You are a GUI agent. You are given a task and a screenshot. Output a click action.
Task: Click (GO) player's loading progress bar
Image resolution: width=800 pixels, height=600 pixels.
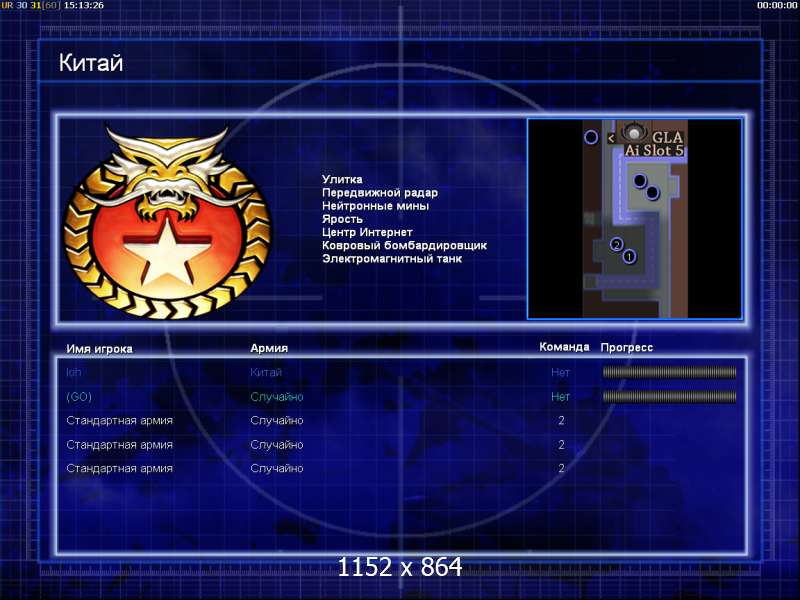tap(669, 396)
